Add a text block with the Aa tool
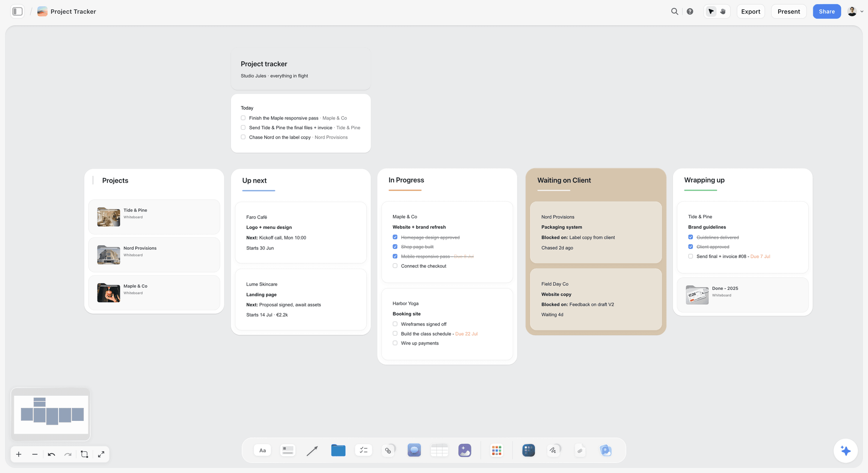868x473 pixels. [263, 450]
